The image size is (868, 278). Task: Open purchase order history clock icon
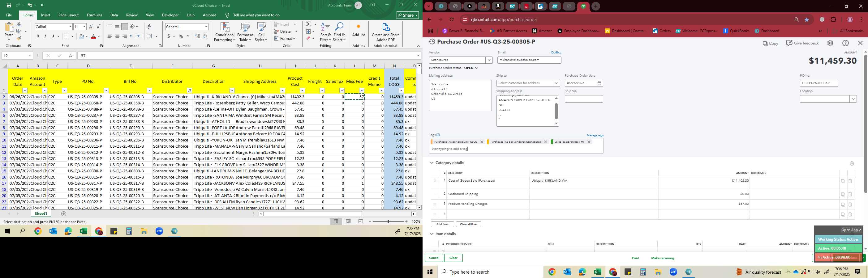[x=432, y=42]
